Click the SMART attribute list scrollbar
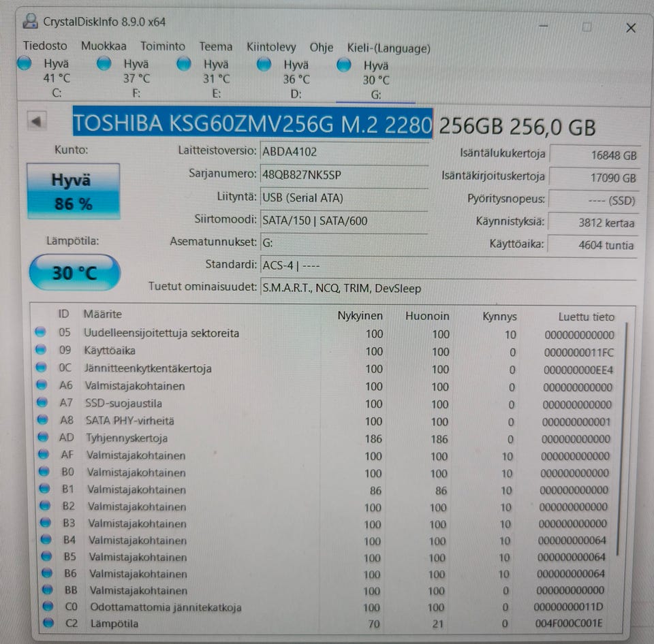The image size is (654, 644). point(621,440)
